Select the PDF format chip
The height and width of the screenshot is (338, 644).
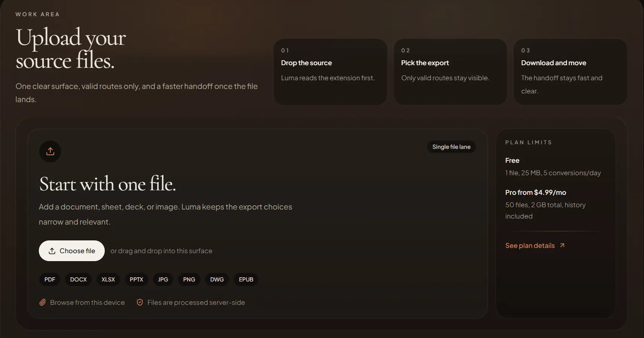coord(50,279)
